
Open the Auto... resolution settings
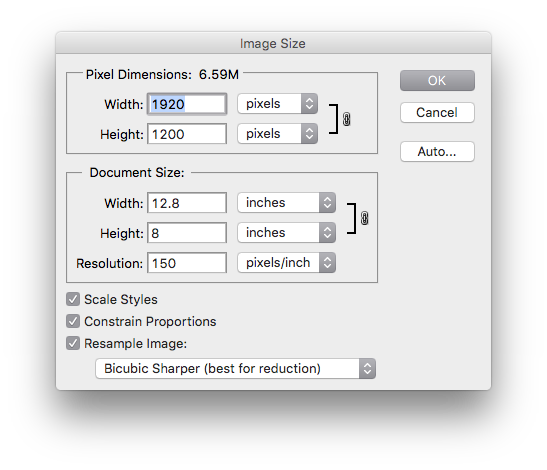pos(437,151)
